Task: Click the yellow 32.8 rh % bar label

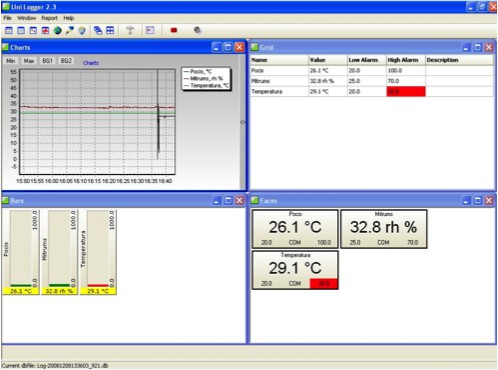Action: click(x=59, y=291)
